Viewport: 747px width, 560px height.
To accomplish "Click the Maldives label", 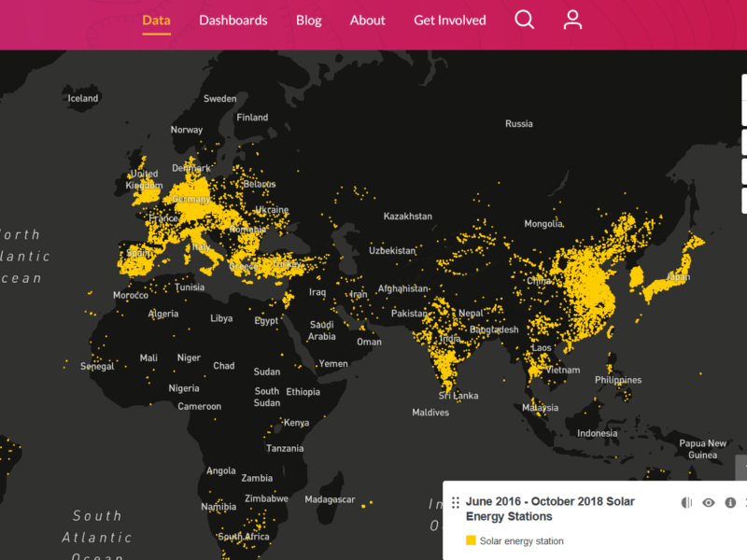I will click(x=430, y=413).
